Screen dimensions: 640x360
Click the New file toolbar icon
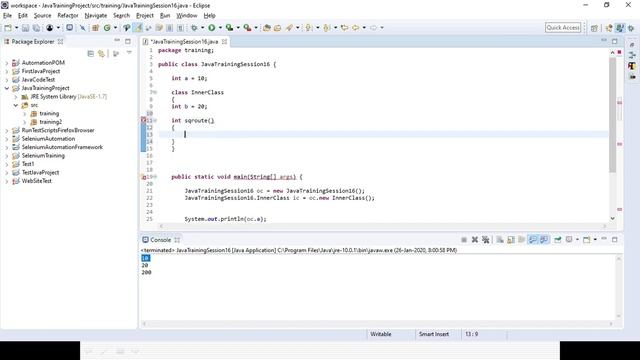(x=8, y=28)
